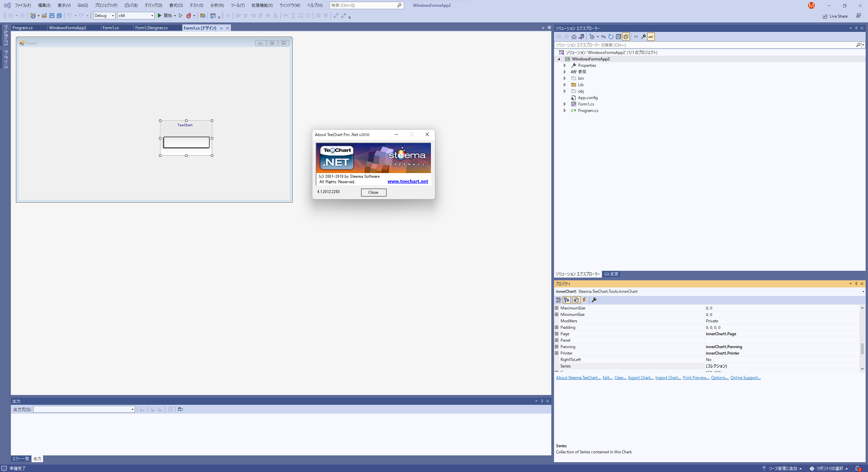Image resolution: width=868 pixels, height=472 pixels.
Task: Click the Edit... link in Properties panel
Action: click(608, 378)
